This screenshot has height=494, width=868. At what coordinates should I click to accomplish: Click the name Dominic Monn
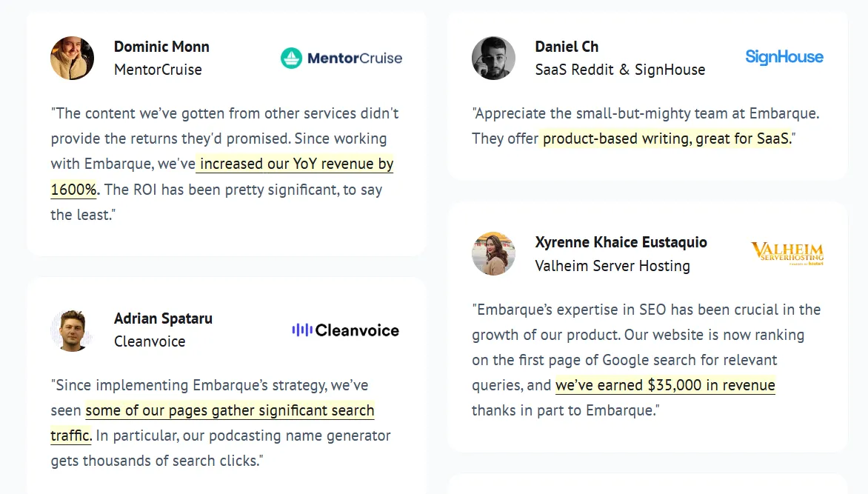click(161, 47)
